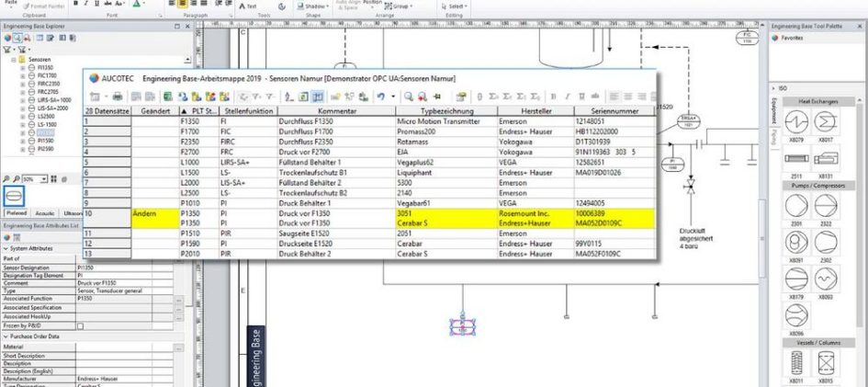Image resolution: width=868 pixels, height=387 pixels.
Task: Select the X8079 heat exchanger symbol
Action: pyautogui.click(x=796, y=122)
